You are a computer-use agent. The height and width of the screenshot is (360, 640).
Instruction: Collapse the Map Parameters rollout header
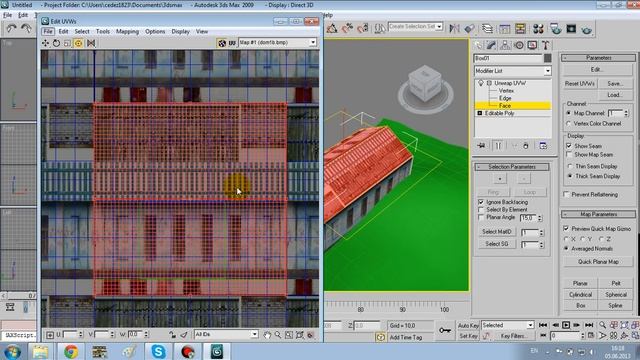click(x=598, y=214)
